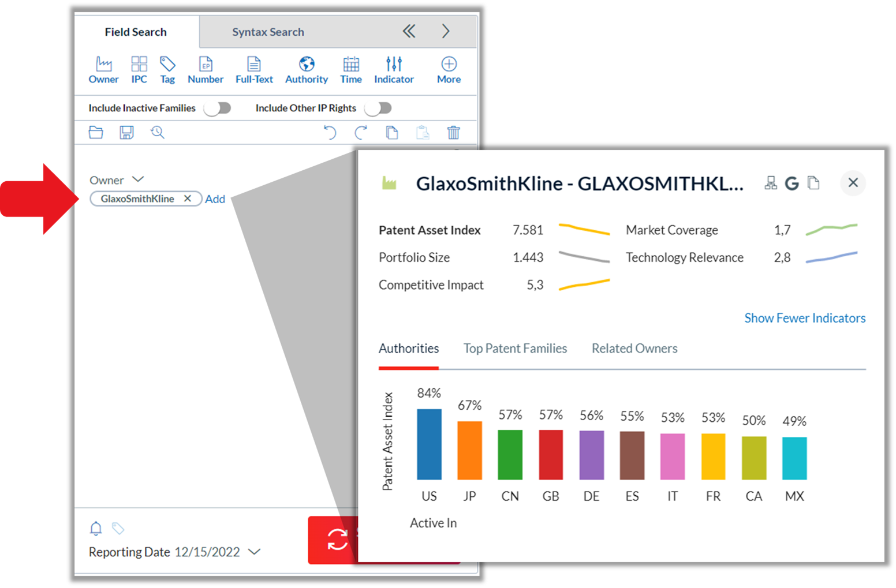The image size is (896, 588).
Task: Open search history icon
Action: click(158, 132)
